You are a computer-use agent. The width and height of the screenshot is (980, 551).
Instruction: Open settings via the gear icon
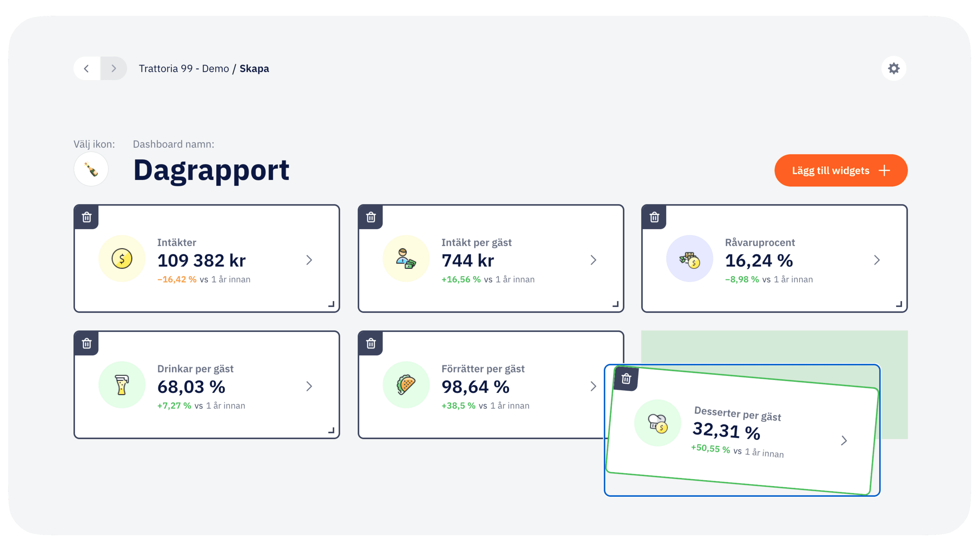[x=894, y=68]
